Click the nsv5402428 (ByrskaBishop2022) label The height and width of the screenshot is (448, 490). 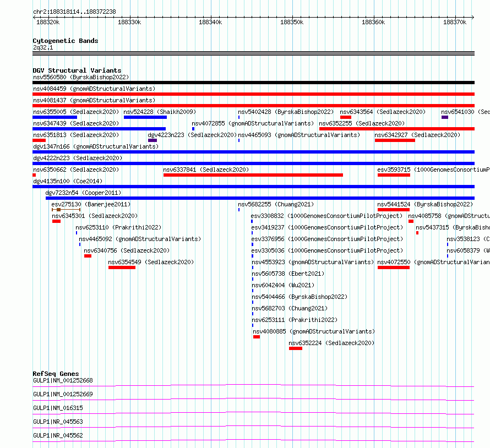click(286, 112)
